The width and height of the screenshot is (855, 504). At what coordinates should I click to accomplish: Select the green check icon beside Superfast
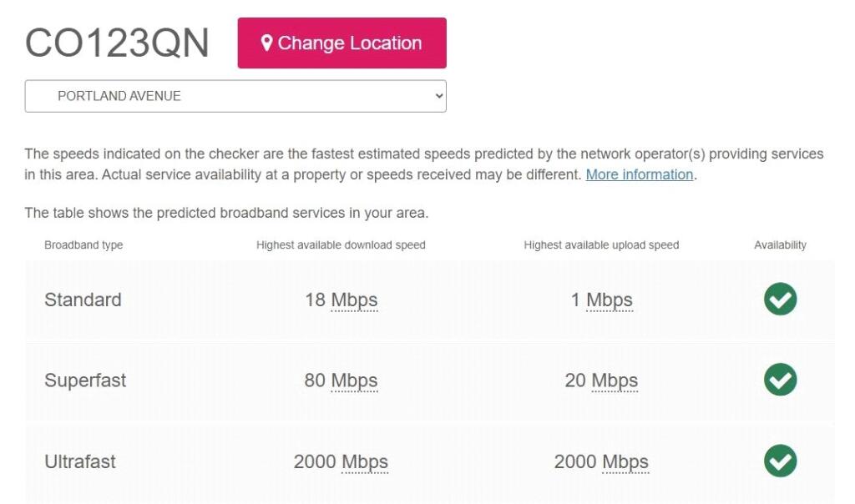coord(779,380)
